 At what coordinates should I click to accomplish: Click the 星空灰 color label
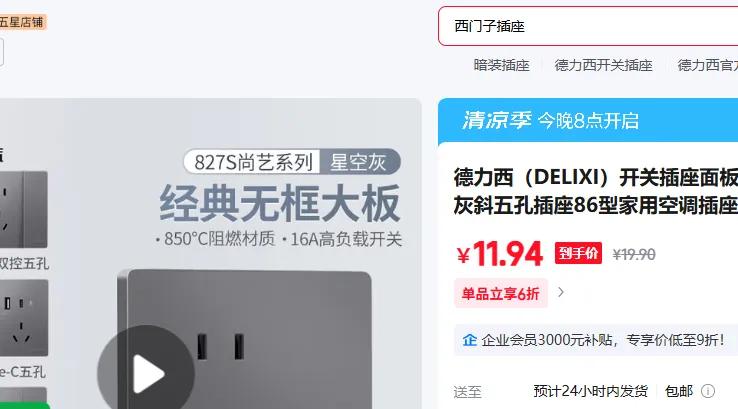pyautogui.click(x=358, y=162)
